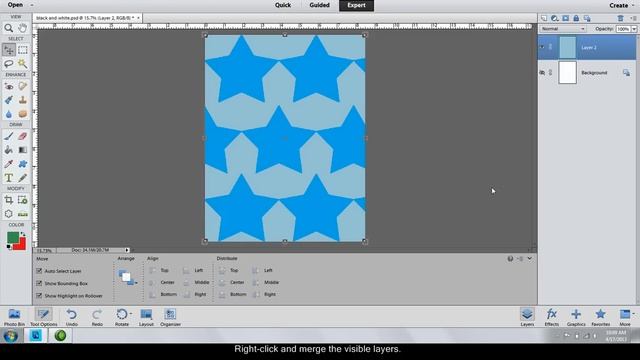640x360 pixels.
Task: Select the Lasso tool
Action: pos(9,64)
